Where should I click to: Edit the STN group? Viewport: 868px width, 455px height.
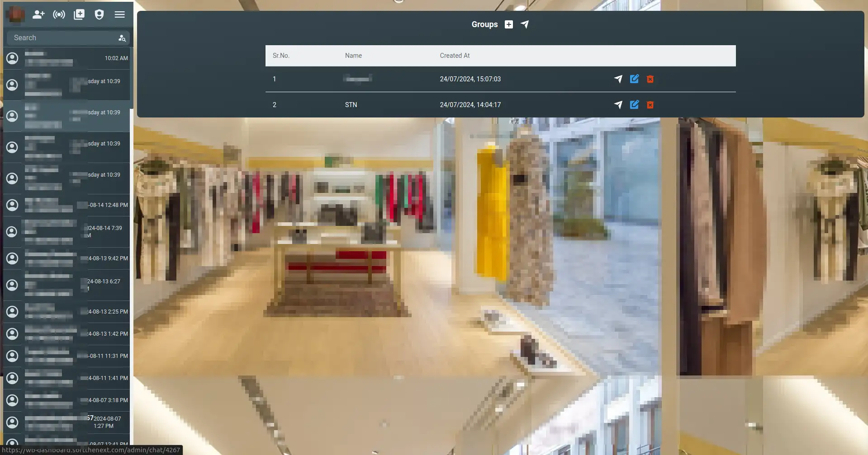pos(634,105)
